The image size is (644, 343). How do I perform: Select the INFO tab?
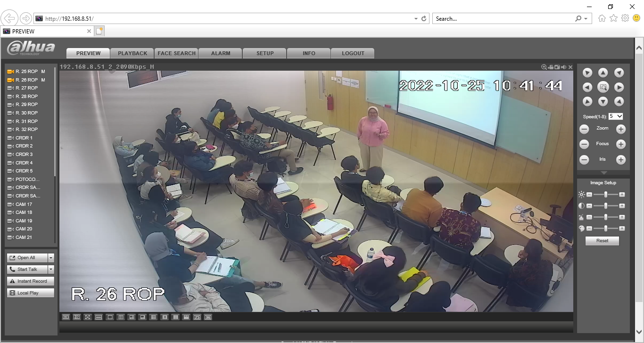tap(309, 53)
